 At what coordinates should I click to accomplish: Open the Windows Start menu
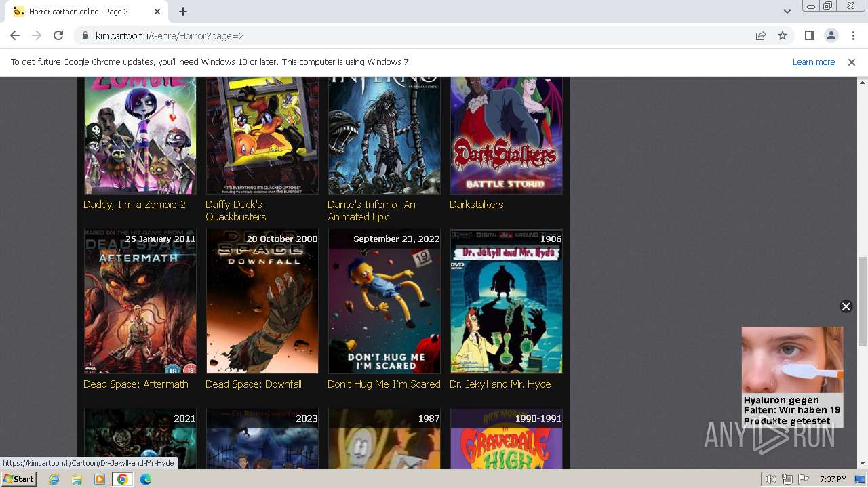pos(19,479)
